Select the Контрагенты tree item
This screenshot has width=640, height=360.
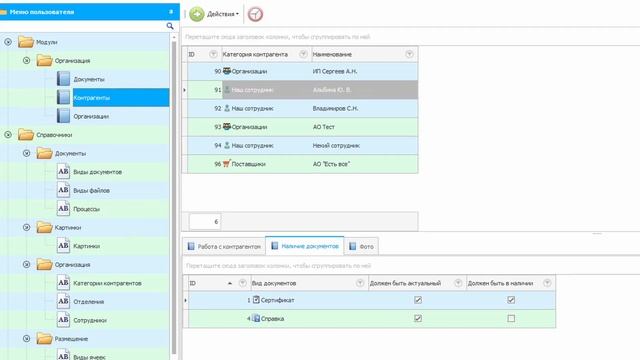click(x=121, y=98)
